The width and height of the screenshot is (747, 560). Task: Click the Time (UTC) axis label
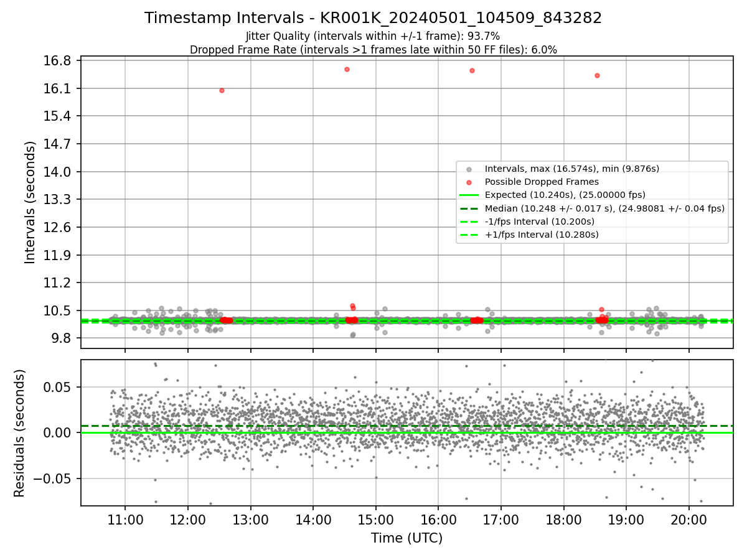406,538
